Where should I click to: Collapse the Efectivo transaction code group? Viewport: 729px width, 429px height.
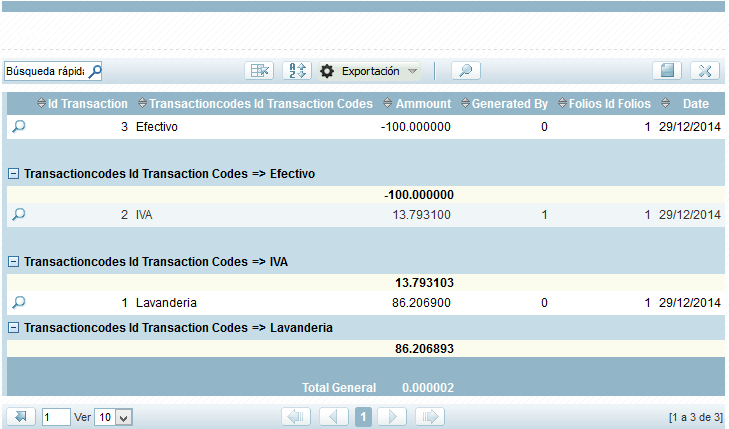[13, 174]
